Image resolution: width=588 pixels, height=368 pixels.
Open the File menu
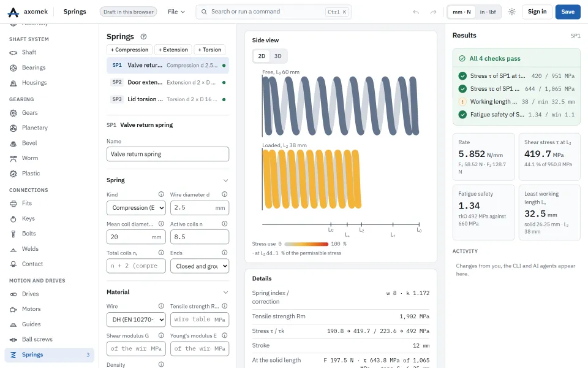click(x=176, y=12)
